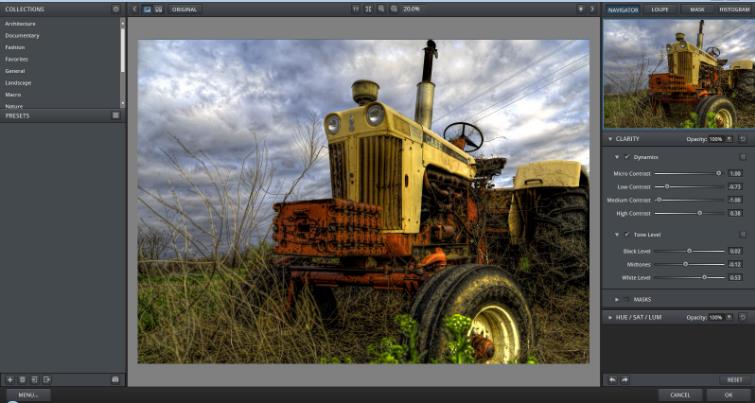This screenshot has width=755, height=403.
Task: Click the Micro Contrast slider handle
Action: [x=718, y=173]
